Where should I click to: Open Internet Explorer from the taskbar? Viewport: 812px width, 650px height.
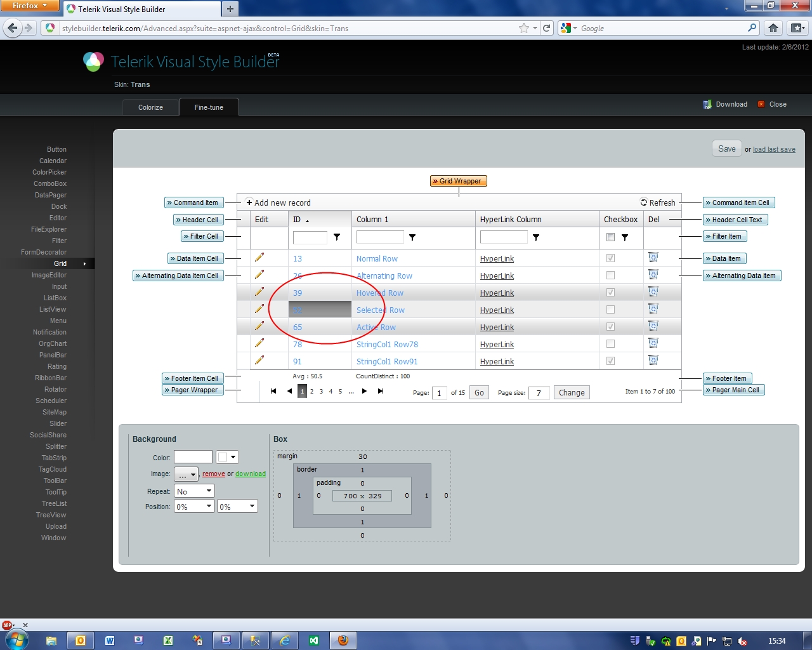[285, 640]
